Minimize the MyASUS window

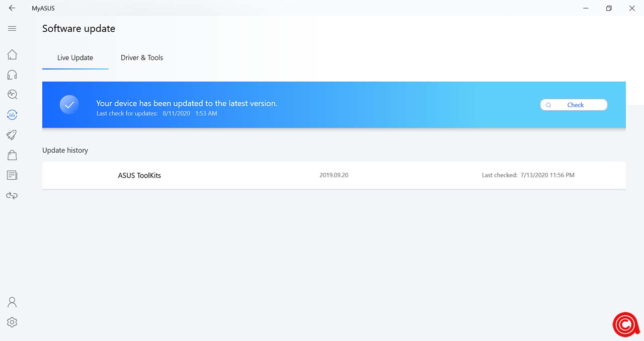click(586, 8)
